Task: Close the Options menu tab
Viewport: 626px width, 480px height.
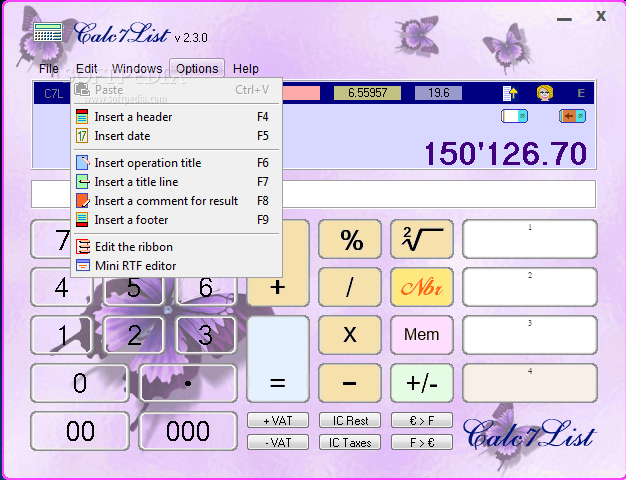Action: click(197, 69)
